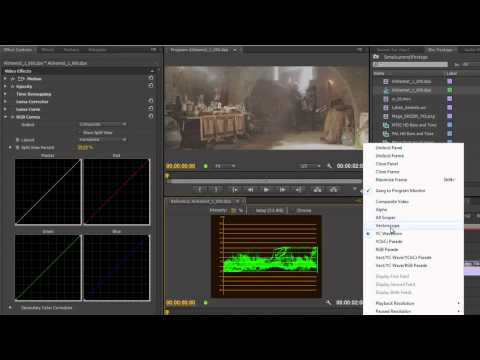Select the PAL HD Bars and Tone clip icon
480x360 pixels.
pos(386,134)
